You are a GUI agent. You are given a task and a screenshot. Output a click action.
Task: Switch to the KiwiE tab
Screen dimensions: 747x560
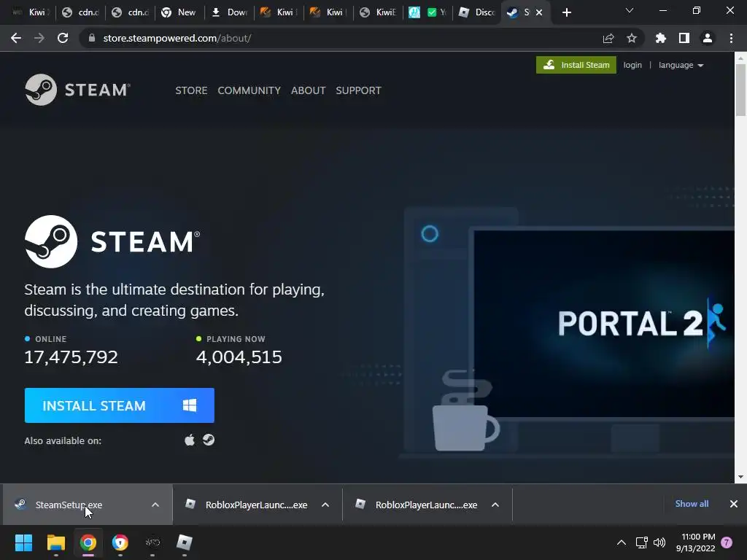(379, 12)
